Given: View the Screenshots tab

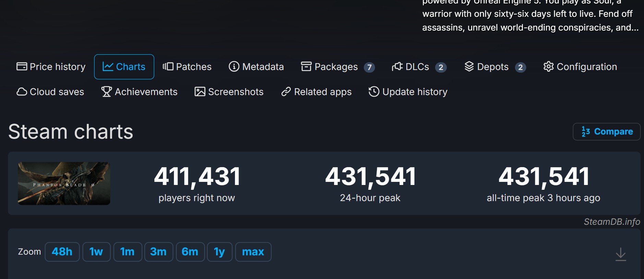Looking at the screenshot, I should 229,92.
